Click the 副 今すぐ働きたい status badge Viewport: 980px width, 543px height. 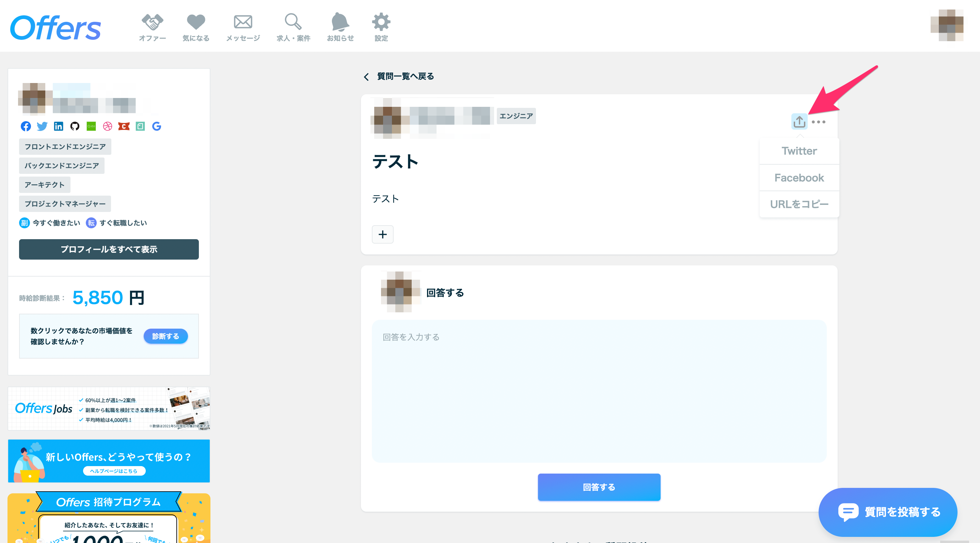50,223
